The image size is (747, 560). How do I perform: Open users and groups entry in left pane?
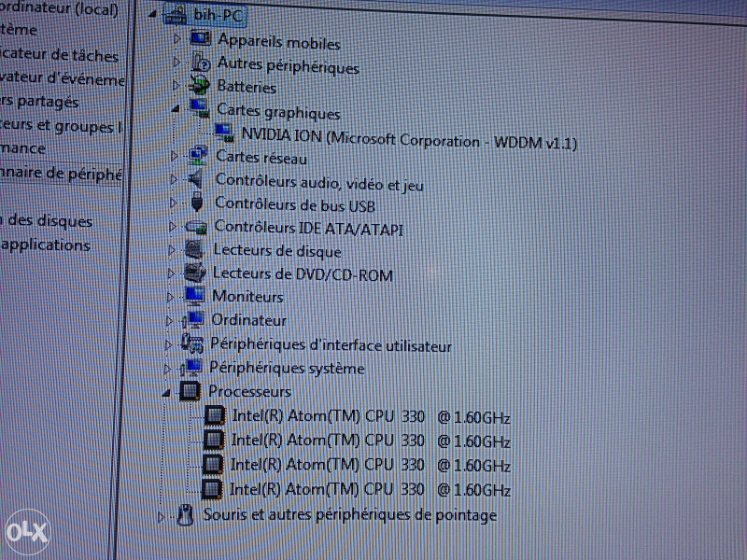point(61,126)
